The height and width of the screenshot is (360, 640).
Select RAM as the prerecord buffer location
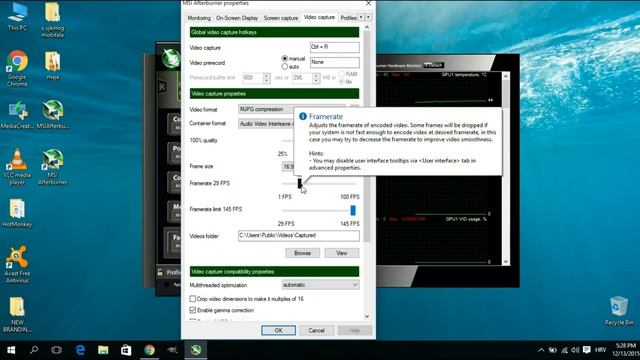click(341, 74)
